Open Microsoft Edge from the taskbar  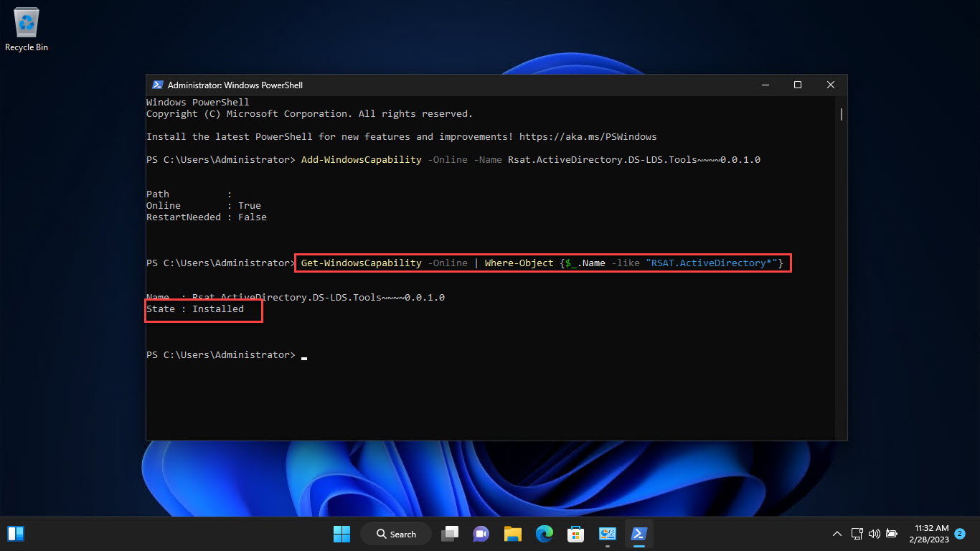tap(544, 534)
